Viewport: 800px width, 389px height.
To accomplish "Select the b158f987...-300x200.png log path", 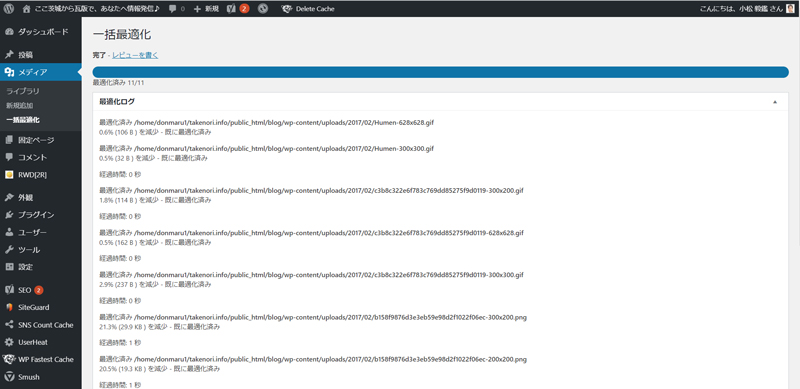I will [x=330, y=317].
